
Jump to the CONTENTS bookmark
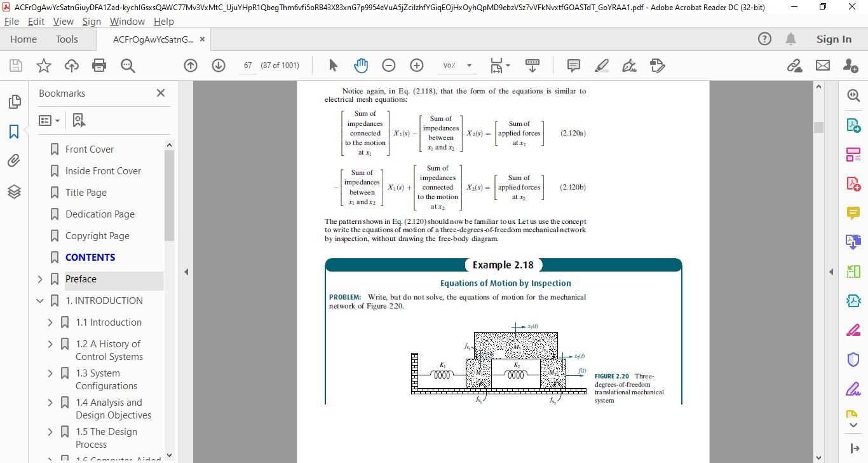click(x=90, y=258)
